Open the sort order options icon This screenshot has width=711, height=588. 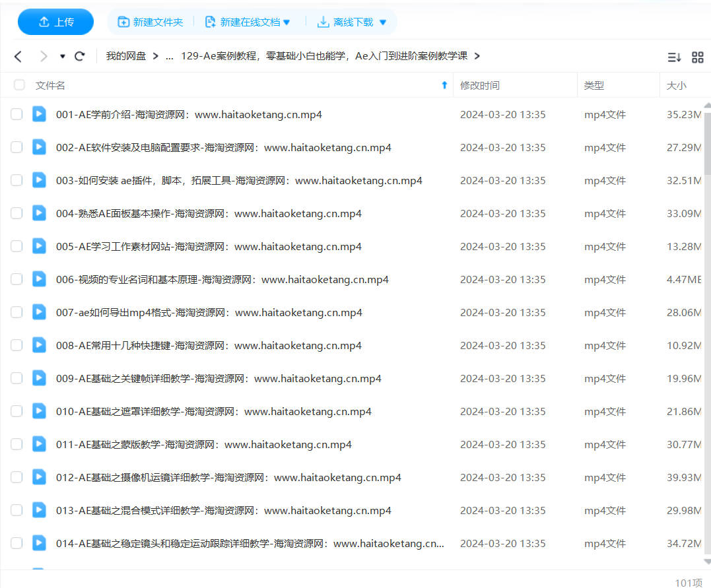click(x=674, y=57)
